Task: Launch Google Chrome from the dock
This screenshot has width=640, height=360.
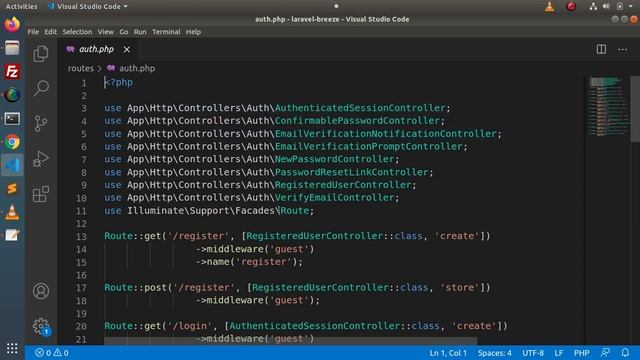Action: [x=12, y=142]
